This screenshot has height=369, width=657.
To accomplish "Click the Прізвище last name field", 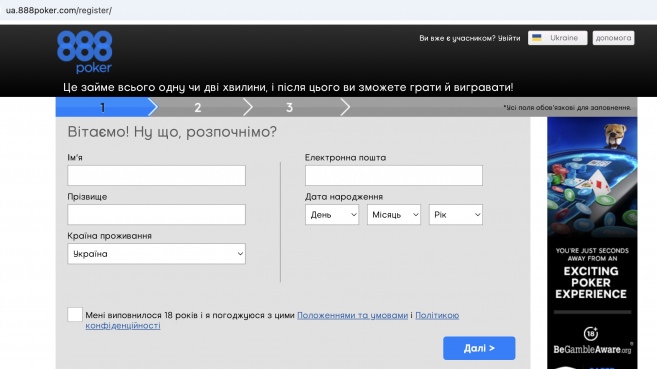I will pyautogui.click(x=156, y=214).
